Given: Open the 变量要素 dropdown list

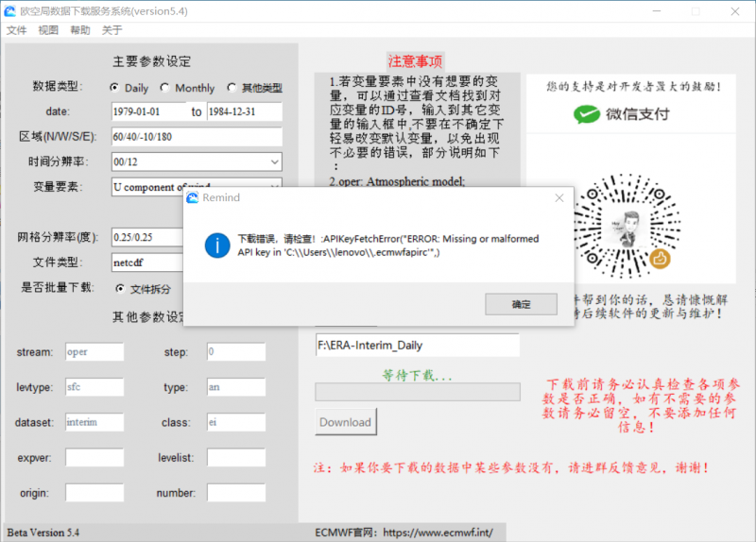Looking at the screenshot, I should (274, 187).
